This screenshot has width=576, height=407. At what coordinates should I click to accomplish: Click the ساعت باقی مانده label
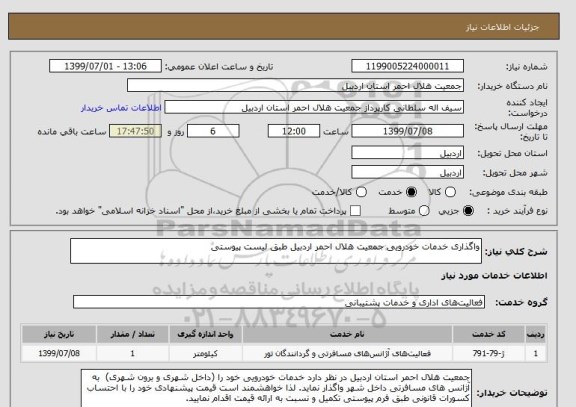(72, 132)
